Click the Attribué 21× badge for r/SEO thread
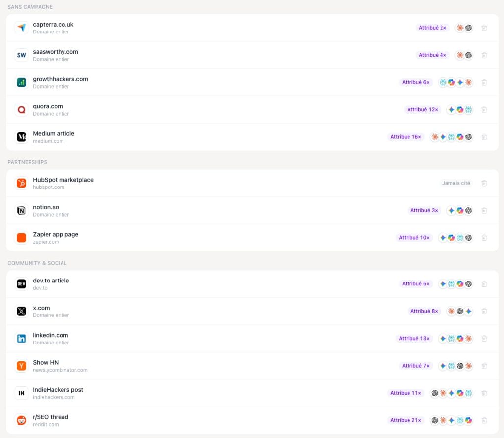This screenshot has width=504, height=438. click(406, 420)
